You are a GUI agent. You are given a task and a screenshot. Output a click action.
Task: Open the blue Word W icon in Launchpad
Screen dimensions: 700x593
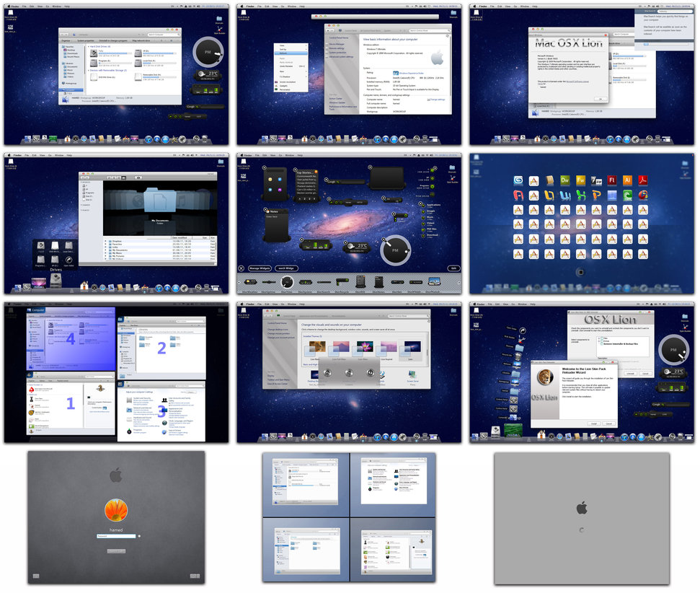[564, 196]
